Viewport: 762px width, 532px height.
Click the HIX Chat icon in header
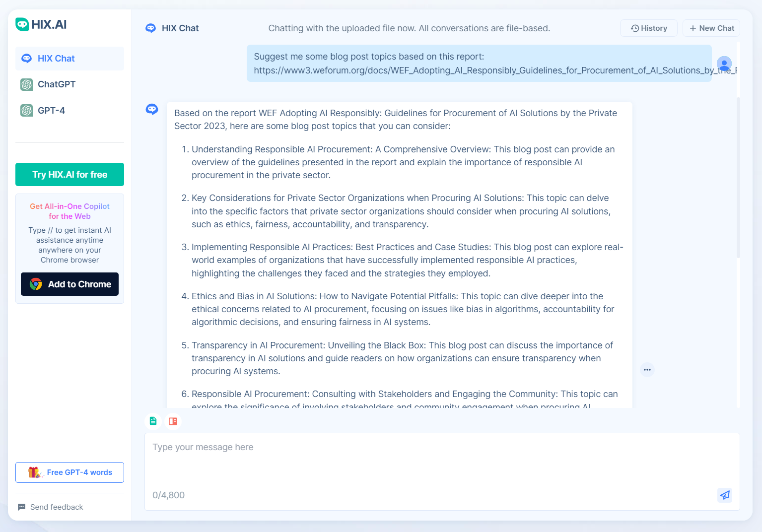150,28
